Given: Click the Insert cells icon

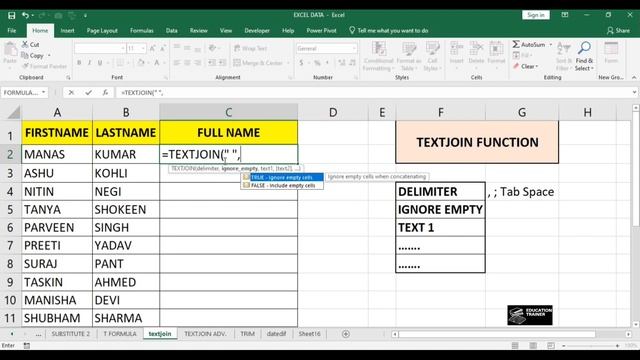Looking at the screenshot, I should [x=456, y=49].
